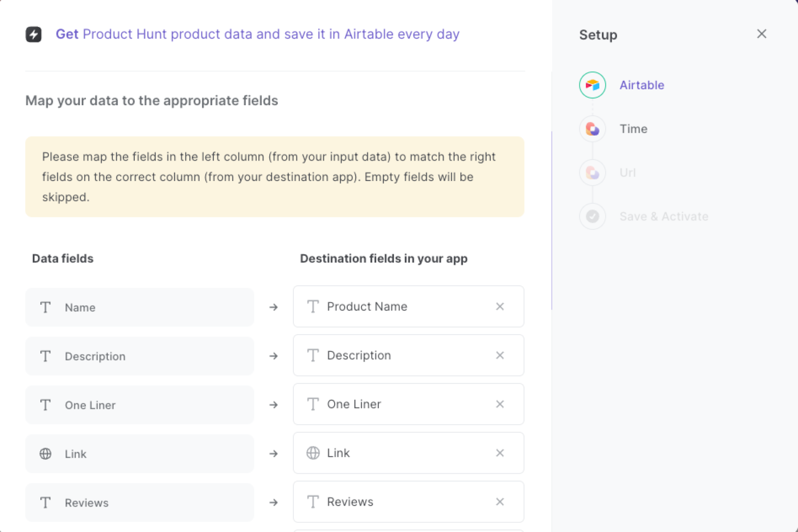Click the globe icon beside the Link data field
Image resolution: width=798 pixels, height=532 pixels.
45,454
